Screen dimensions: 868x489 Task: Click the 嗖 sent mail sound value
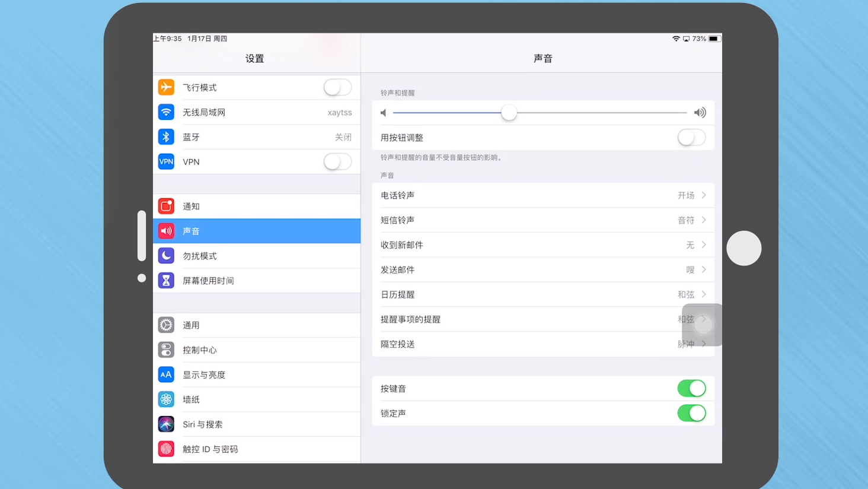[x=690, y=269]
